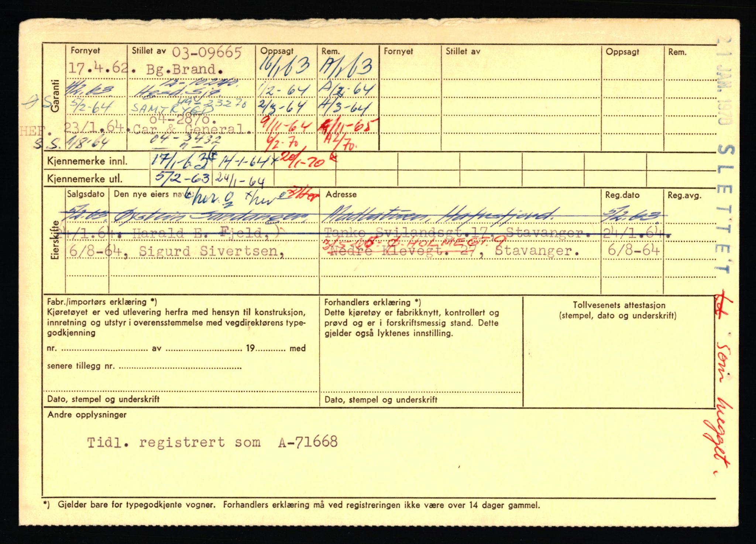This screenshot has width=756, height=544.
Task: Select the footnote about typegodkjente vogner
Action: pos(292,505)
